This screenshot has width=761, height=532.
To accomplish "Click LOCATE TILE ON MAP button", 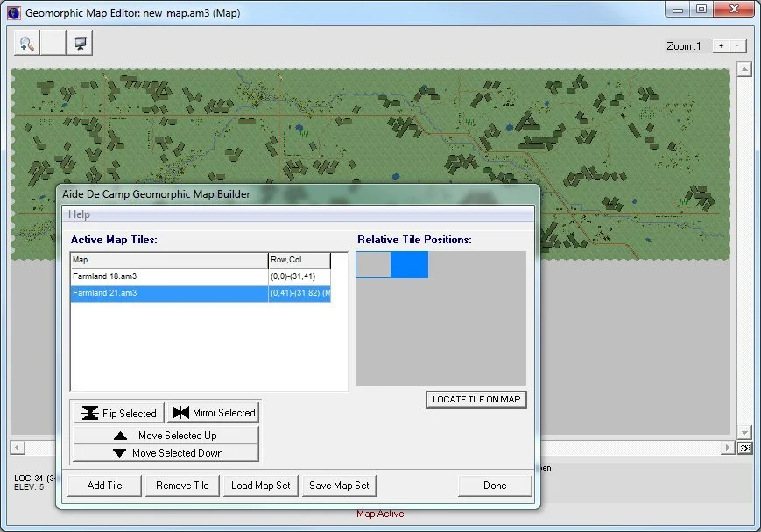I will [x=476, y=400].
